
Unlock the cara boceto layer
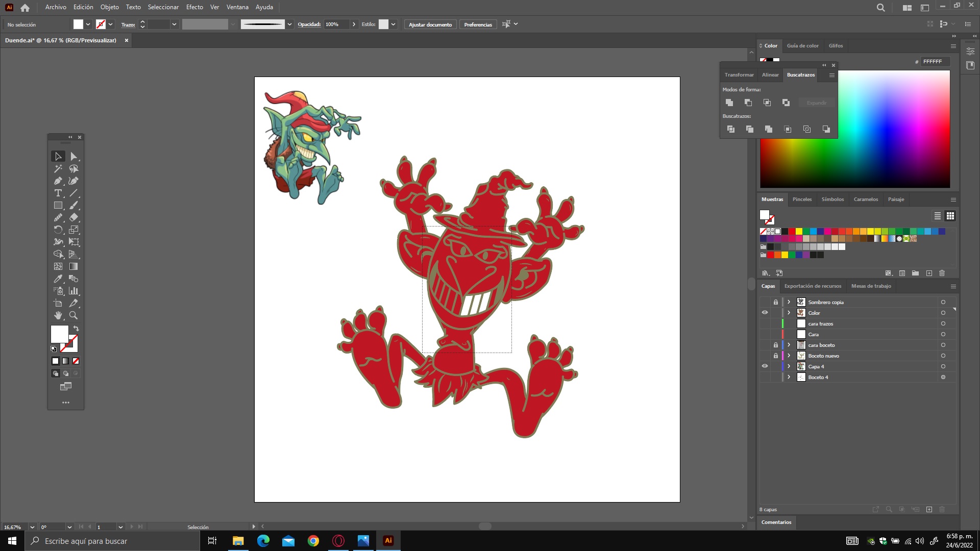tap(776, 345)
